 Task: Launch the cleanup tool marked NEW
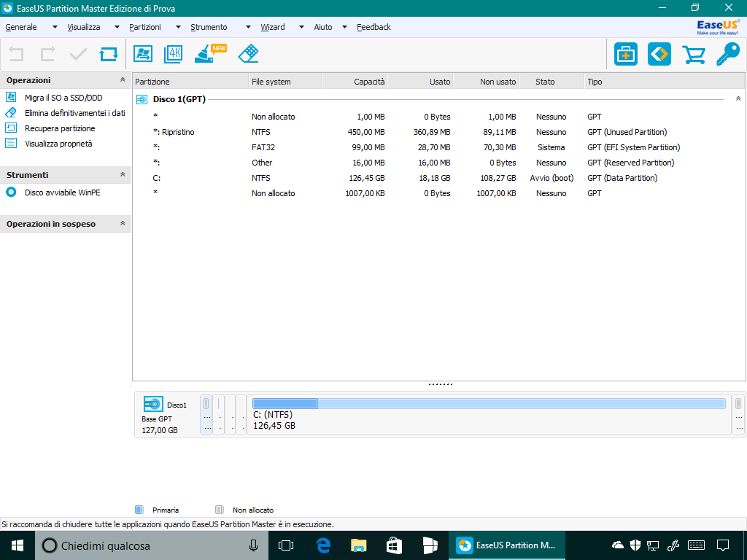tap(209, 53)
